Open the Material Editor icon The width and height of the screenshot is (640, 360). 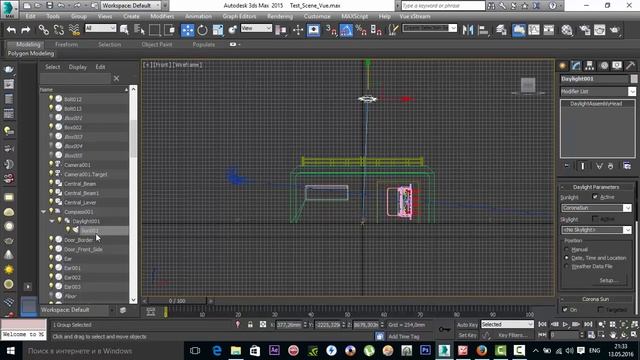pos(567,30)
